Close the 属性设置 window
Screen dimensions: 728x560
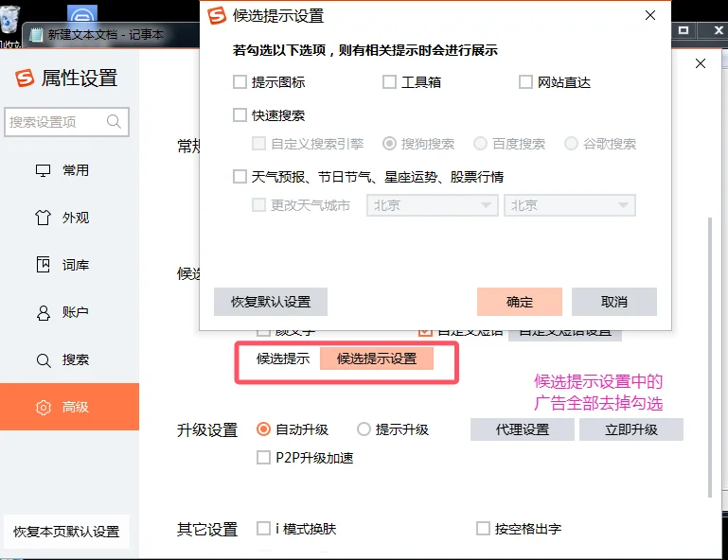(701, 63)
